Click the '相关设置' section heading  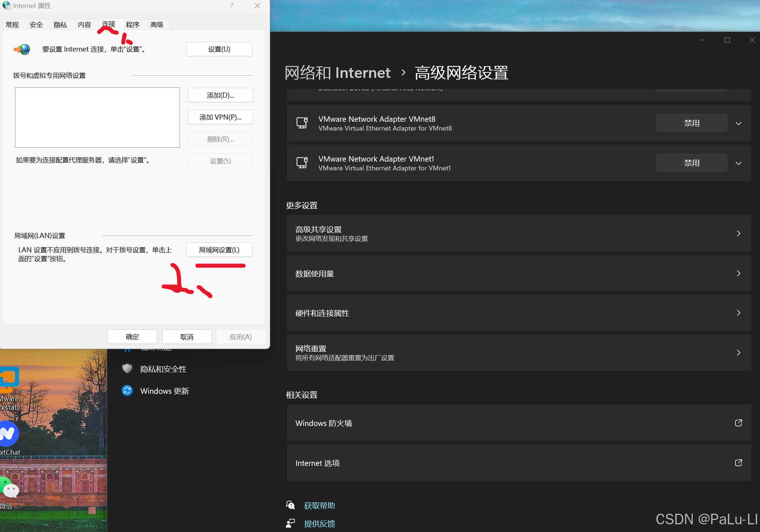tap(302, 395)
